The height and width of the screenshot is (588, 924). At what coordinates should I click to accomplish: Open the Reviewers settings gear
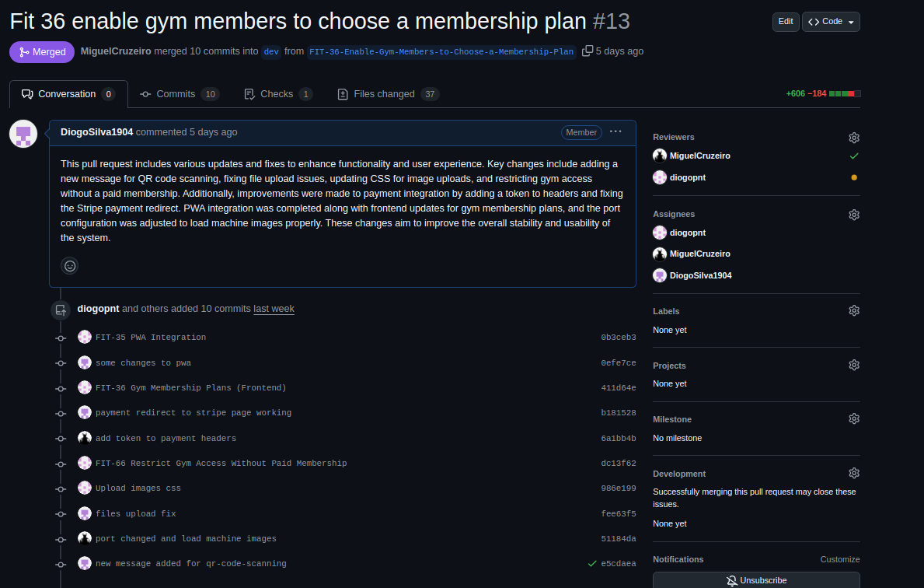point(854,138)
